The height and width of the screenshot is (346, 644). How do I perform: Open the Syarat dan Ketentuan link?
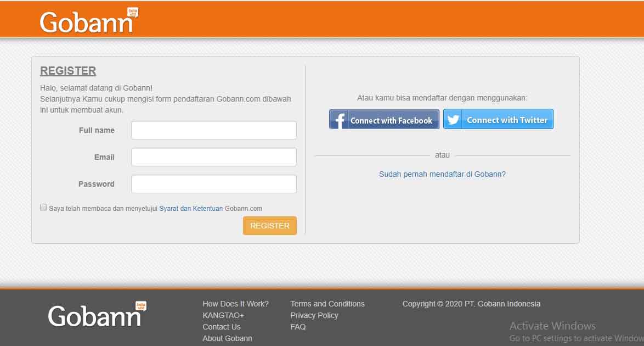coord(191,209)
